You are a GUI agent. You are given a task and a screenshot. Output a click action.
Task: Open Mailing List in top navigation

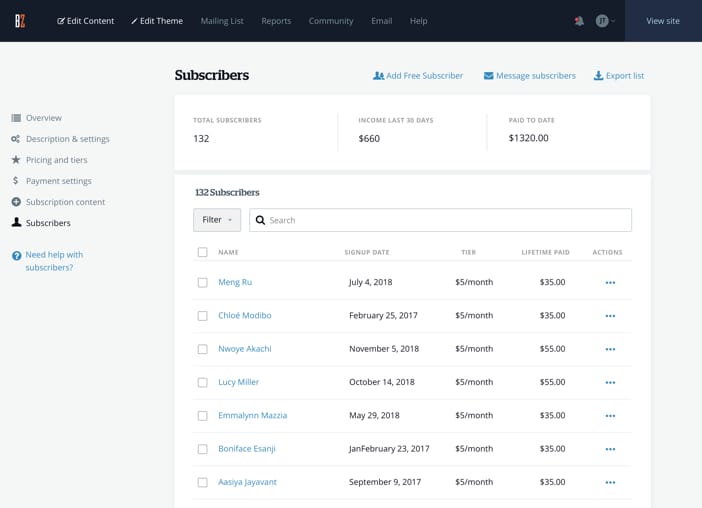(222, 21)
